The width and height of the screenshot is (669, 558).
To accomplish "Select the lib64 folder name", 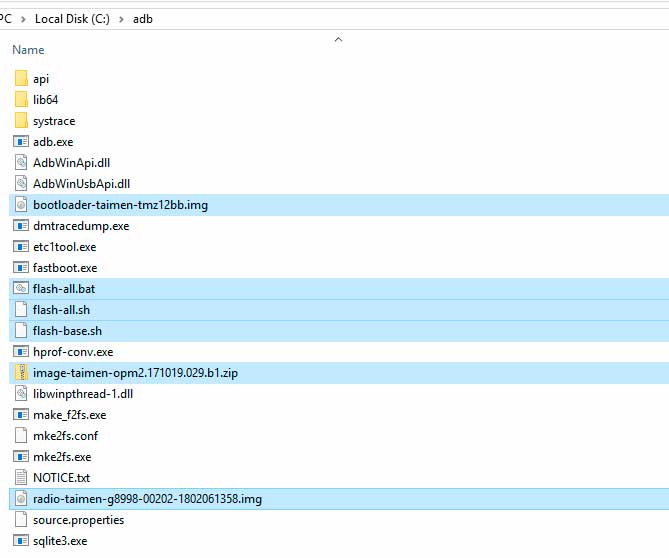I will pyautogui.click(x=45, y=99).
